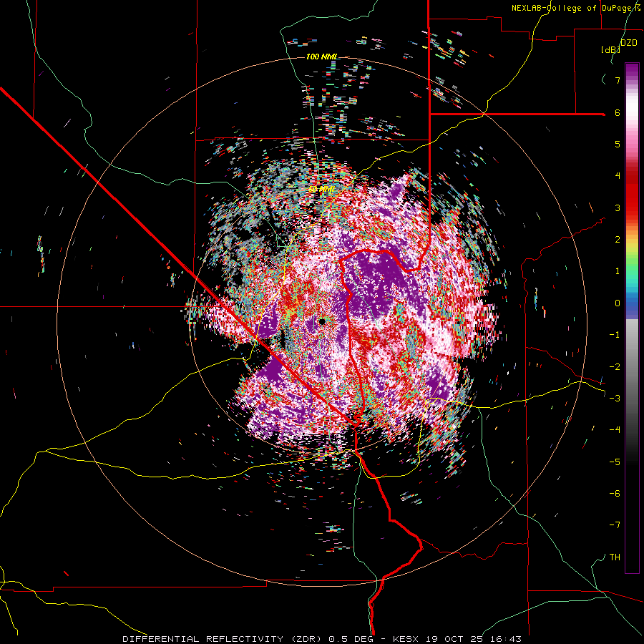This screenshot has height=644, width=644.
Task: Click the black radar site dot at center
Action: click(322, 321)
